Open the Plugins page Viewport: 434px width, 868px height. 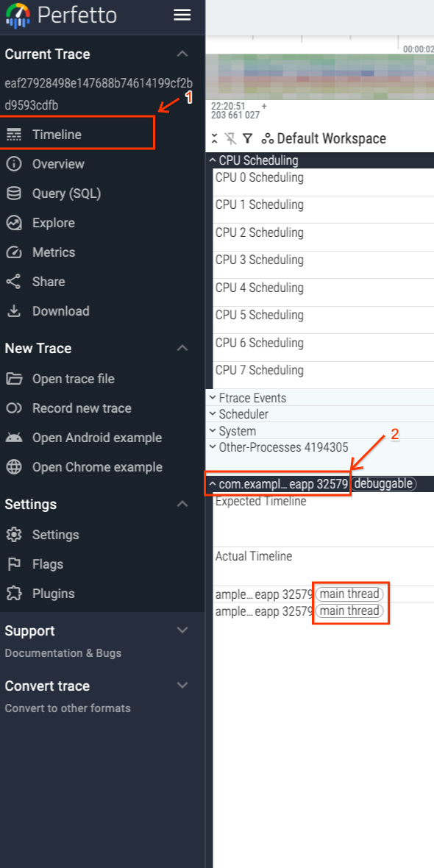[x=54, y=593]
